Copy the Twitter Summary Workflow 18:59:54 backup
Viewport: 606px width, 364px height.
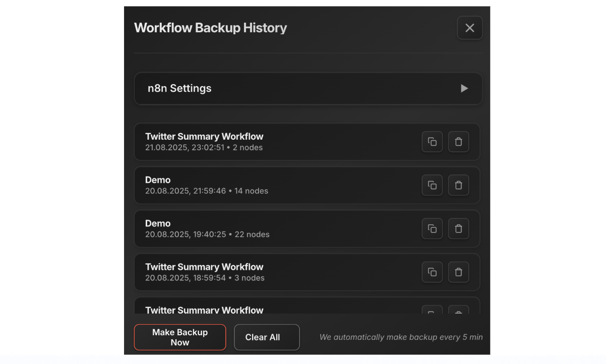tap(432, 272)
